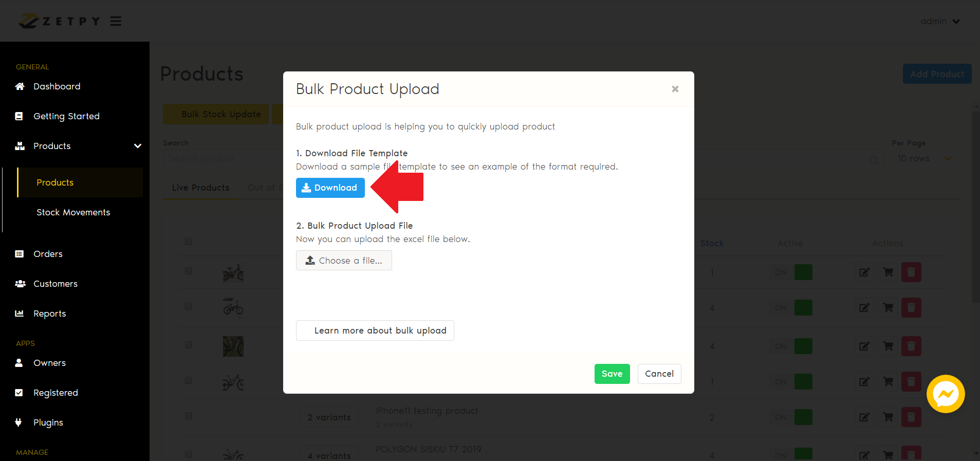The height and width of the screenshot is (461, 980).
Task: Select all products using the header checkbox
Action: click(x=189, y=242)
